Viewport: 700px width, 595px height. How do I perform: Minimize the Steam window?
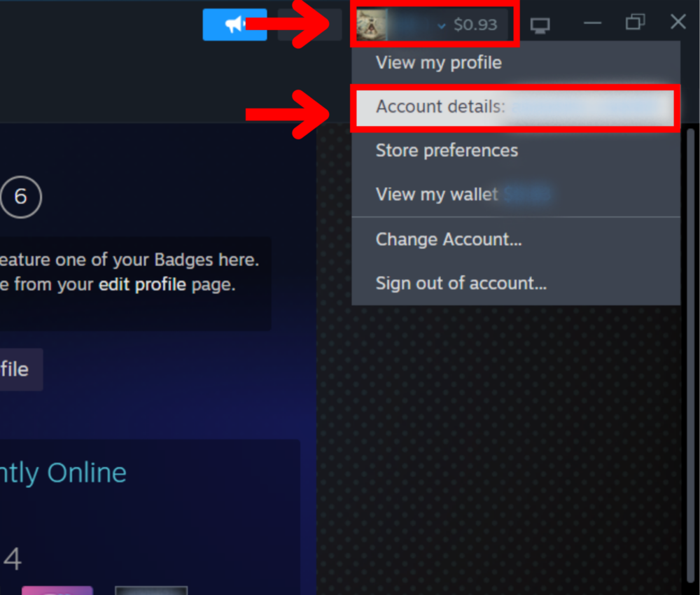pyautogui.click(x=592, y=22)
